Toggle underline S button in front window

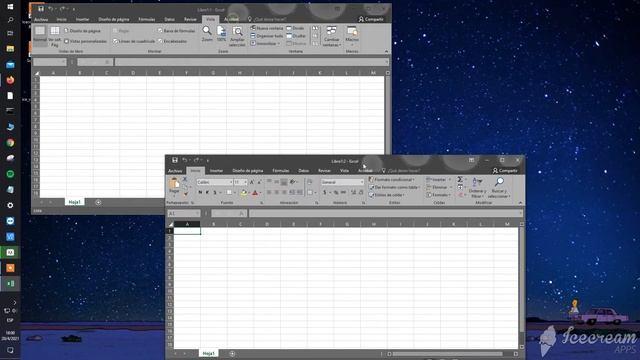(x=215, y=192)
